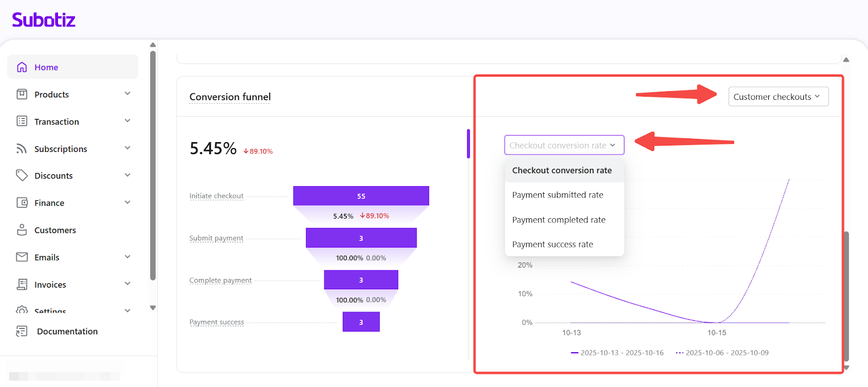Collapse the Checkout conversion rate dropdown
The image size is (868, 387).
564,145
